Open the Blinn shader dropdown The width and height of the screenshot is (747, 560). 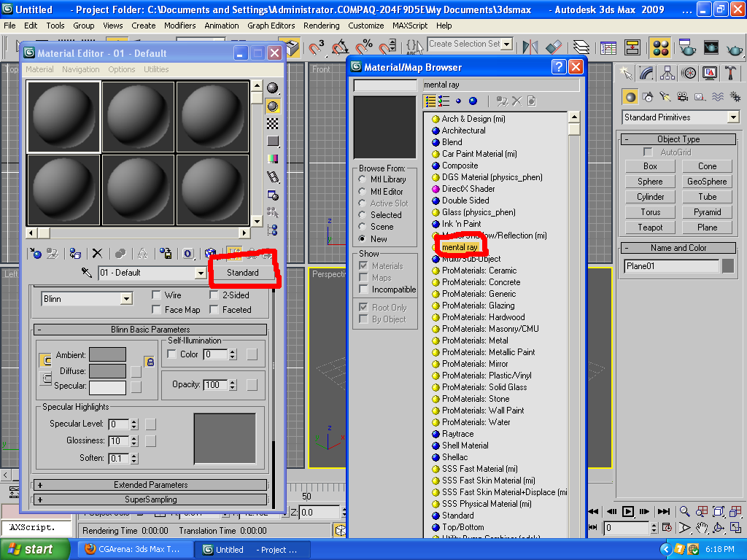(x=128, y=299)
